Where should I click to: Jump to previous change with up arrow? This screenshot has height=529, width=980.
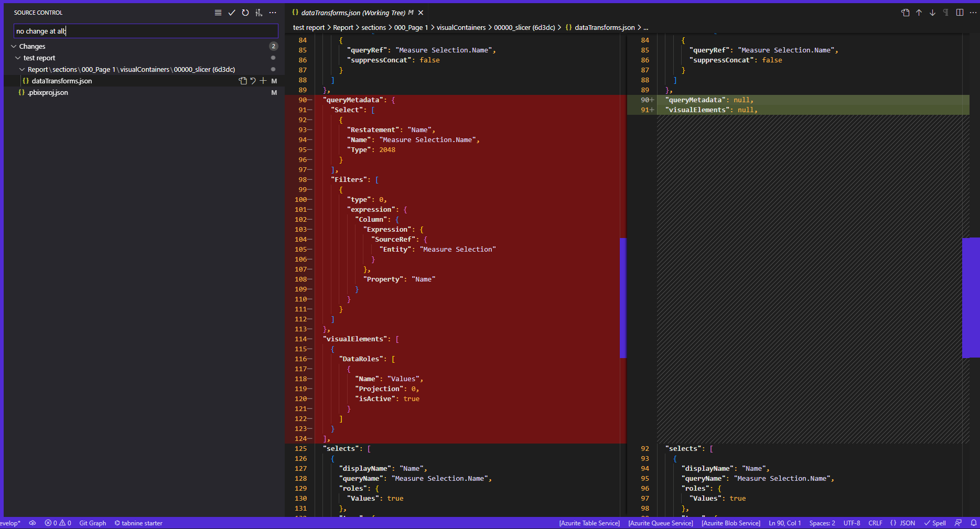(919, 13)
